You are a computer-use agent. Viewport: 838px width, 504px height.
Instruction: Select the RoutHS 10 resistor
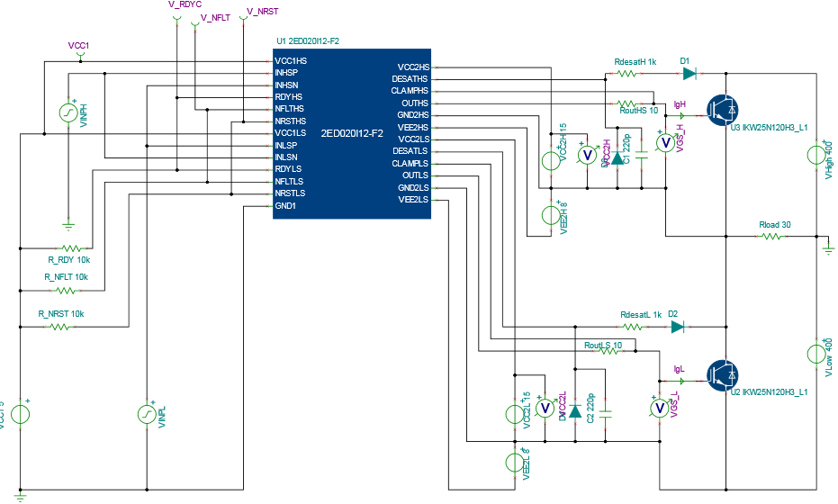626,103
